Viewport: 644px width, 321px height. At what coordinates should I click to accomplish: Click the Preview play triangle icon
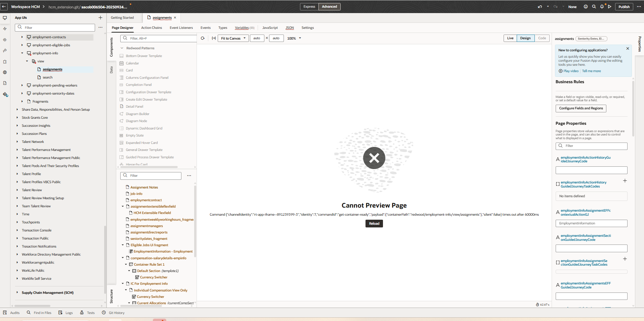(x=610, y=7)
